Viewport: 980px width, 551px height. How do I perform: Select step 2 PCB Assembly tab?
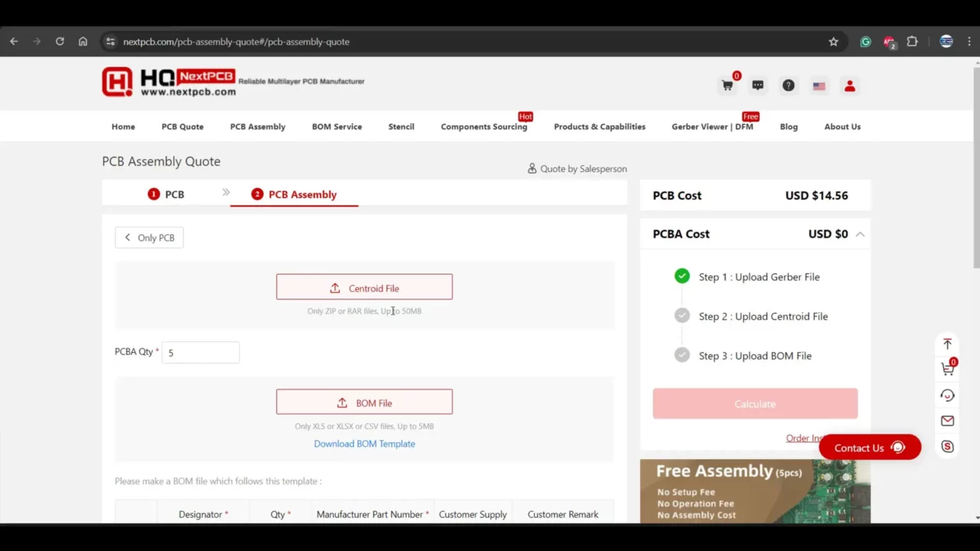coord(294,194)
